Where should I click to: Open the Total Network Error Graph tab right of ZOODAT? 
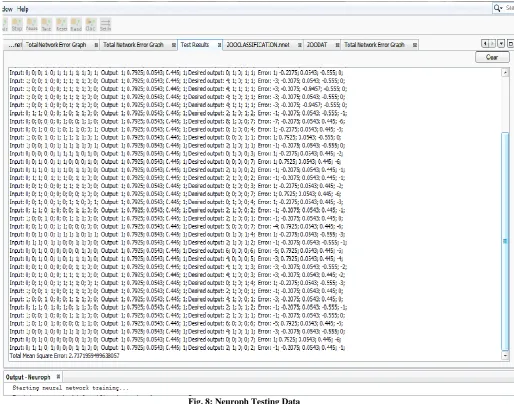click(374, 45)
